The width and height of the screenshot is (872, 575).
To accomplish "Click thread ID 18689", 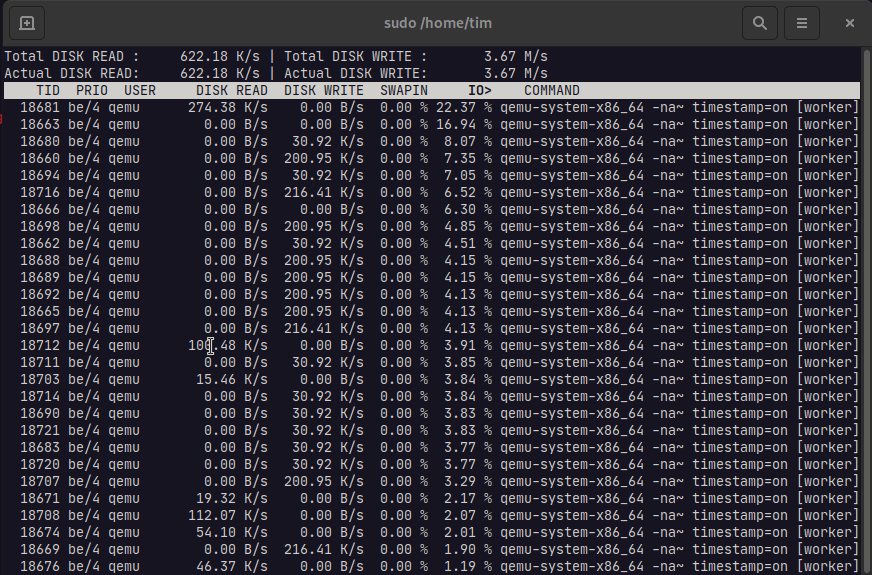I will point(40,277).
